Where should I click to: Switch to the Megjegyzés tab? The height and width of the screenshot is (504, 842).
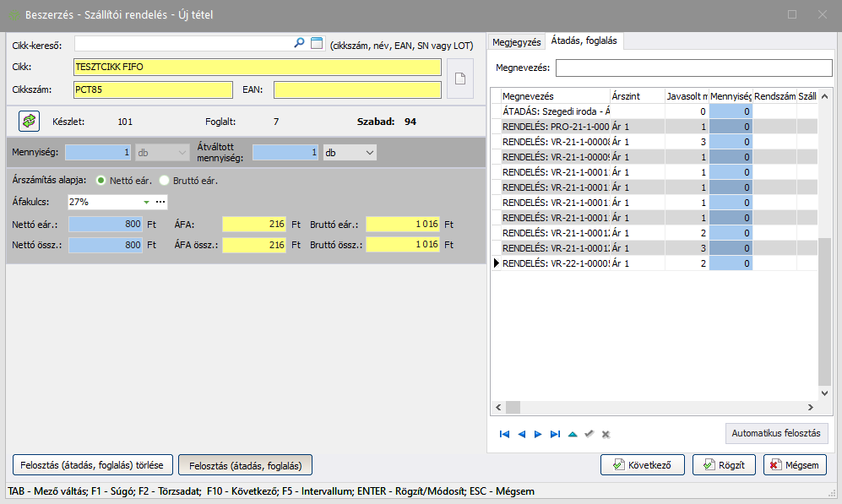516,41
